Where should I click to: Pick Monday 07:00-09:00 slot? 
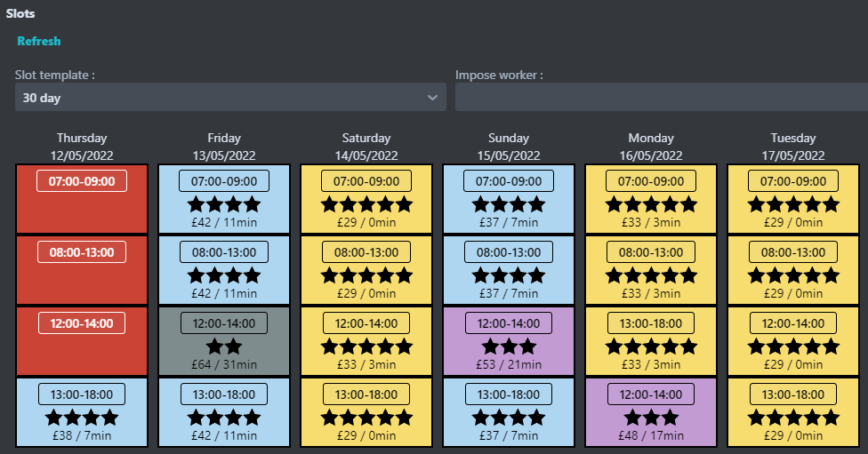(651, 199)
